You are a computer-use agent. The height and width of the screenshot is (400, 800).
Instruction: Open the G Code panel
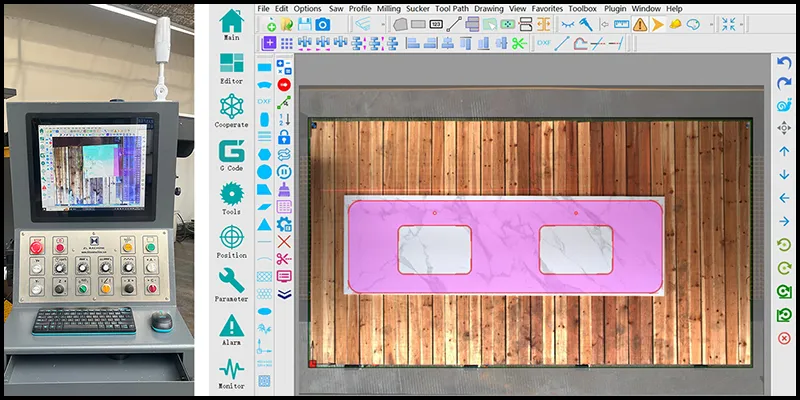pos(231,152)
